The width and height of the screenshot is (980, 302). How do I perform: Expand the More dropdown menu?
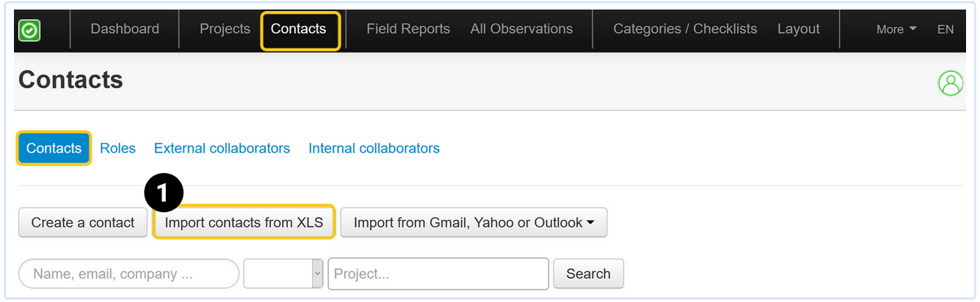[896, 30]
